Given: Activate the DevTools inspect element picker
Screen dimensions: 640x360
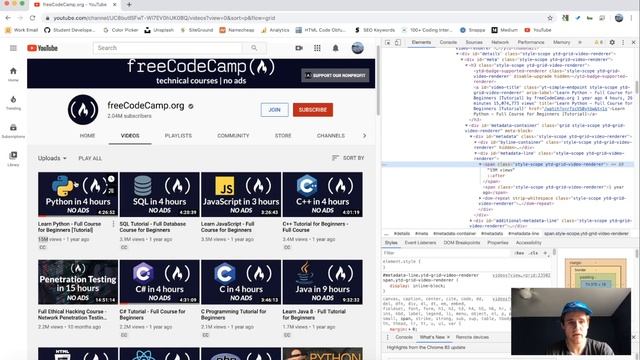Looking at the screenshot, I should click(388, 42).
